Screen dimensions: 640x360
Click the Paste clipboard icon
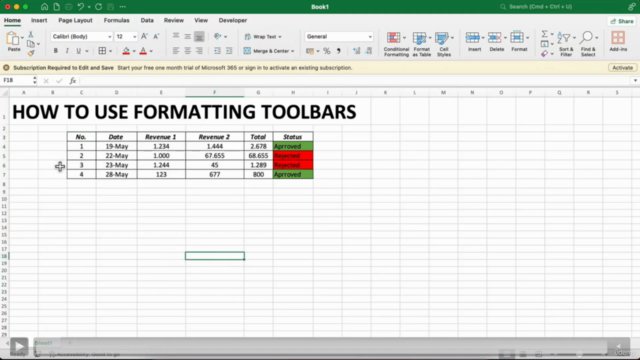tap(13, 39)
